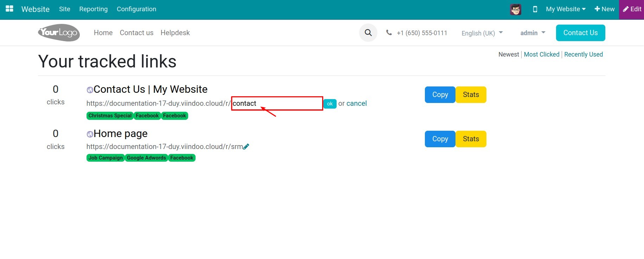Viewport: 644px width, 259px height.
Task: Click the Christmas Special tag
Action: tap(110, 116)
